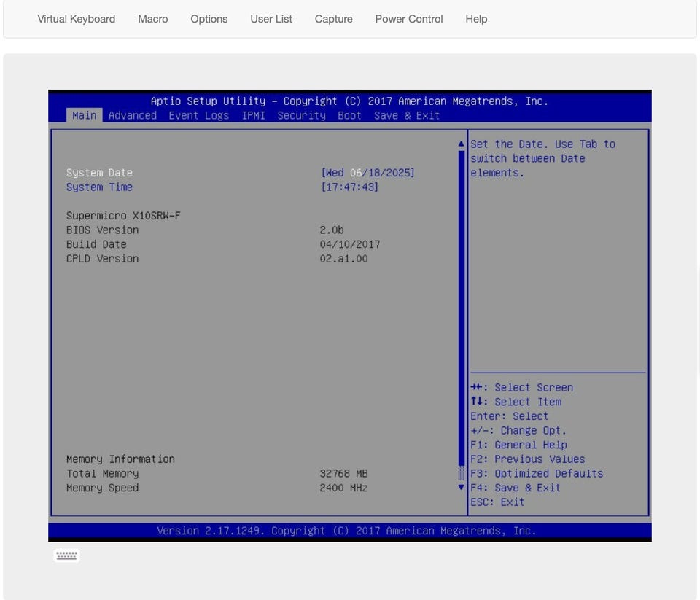Open the Virtual Keyboard menu
Screen dimensions: 700x600
77,19
